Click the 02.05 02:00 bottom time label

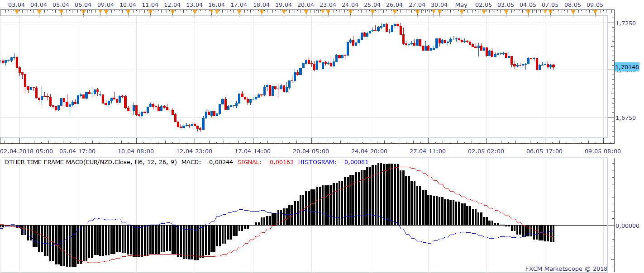tap(487, 151)
